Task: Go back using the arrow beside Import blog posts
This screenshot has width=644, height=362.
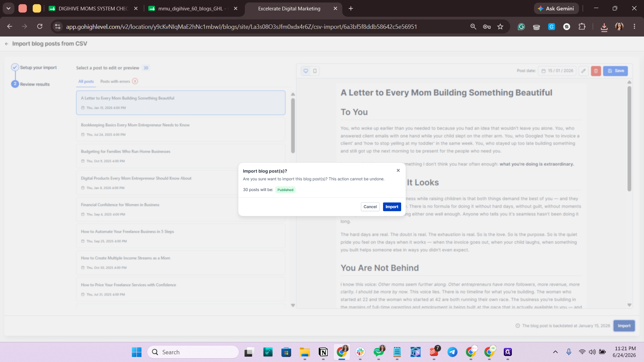Action: (x=7, y=44)
